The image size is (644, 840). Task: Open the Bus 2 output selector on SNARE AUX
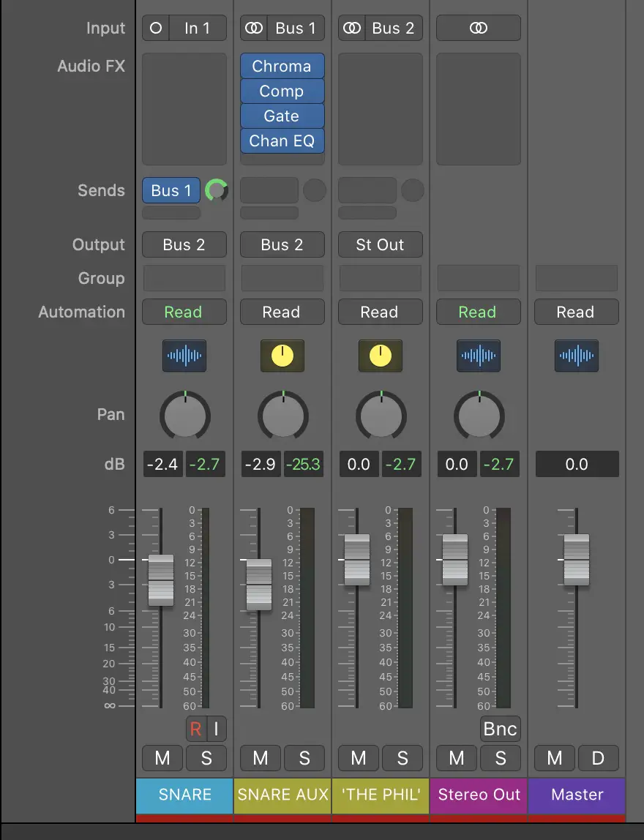(282, 244)
